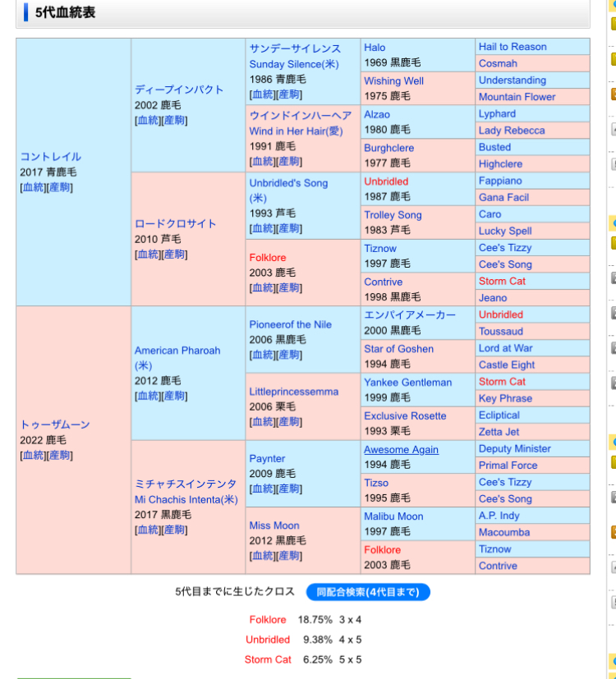Open Highclere link
Viewport: 616px width, 679px height.
[500, 163]
